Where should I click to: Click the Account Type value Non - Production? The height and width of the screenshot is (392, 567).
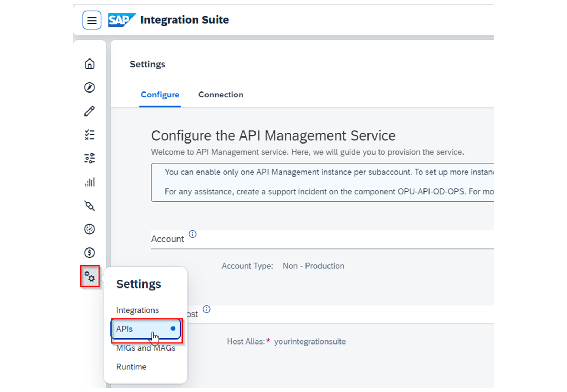[x=314, y=266]
